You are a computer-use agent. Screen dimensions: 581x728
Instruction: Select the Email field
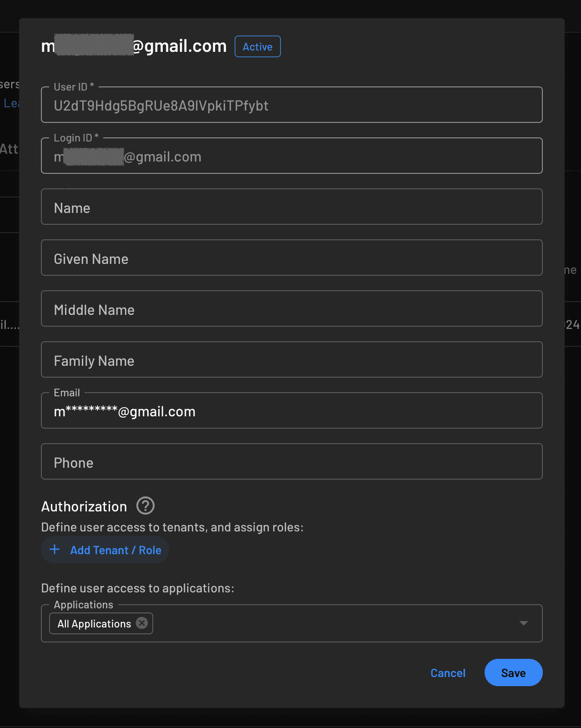(291, 411)
